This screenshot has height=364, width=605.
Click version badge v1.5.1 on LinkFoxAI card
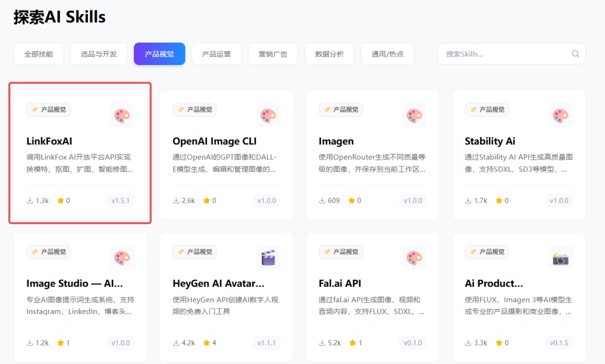pos(120,200)
